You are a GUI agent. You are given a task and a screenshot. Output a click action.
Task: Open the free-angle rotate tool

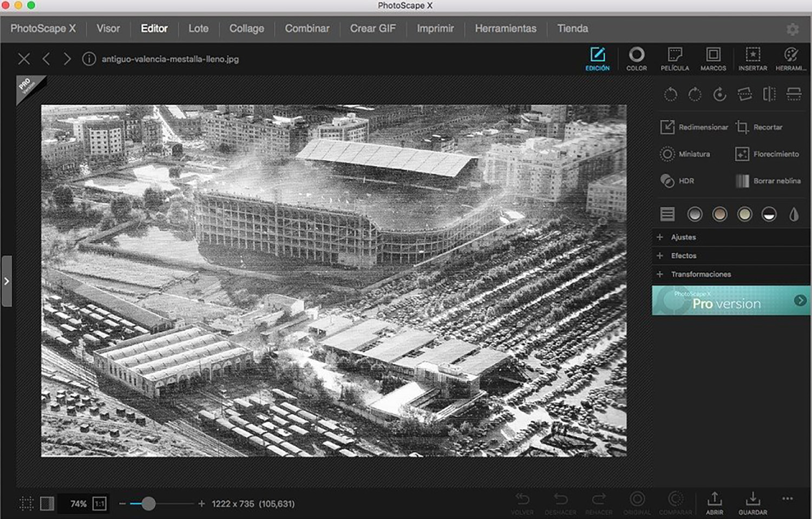click(x=719, y=94)
